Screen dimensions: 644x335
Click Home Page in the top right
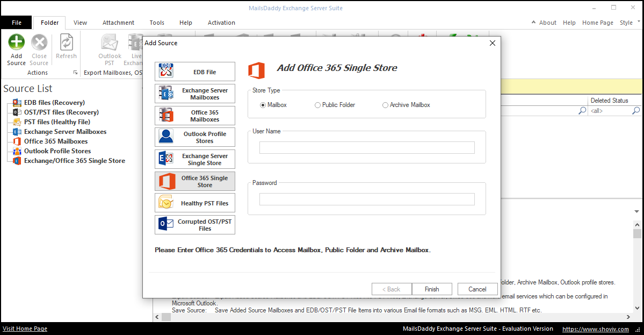point(598,23)
